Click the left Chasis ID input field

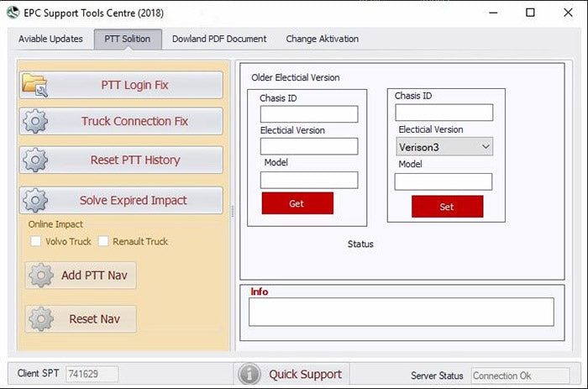(x=309, y=114)
